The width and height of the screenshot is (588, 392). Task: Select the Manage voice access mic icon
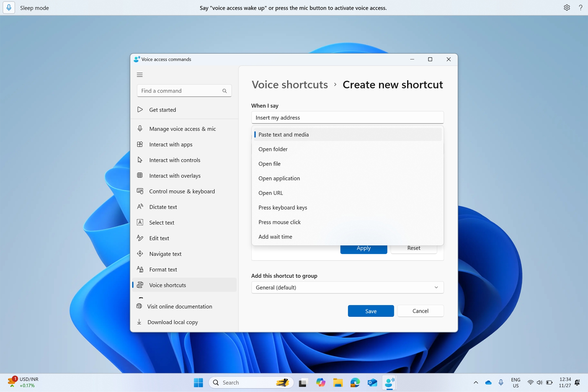[x=139, y=128]
